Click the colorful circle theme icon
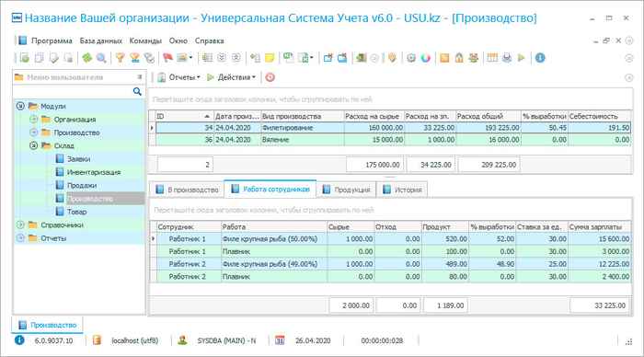644x357 pixels. point(425,58)
